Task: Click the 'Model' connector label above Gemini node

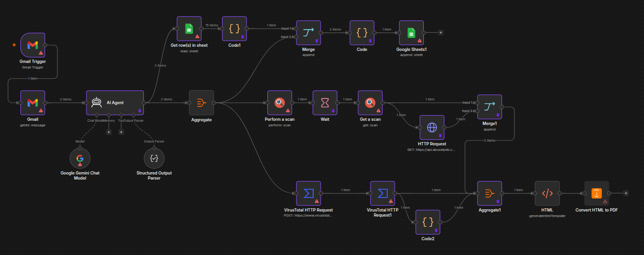Action: tap(80, 142)
